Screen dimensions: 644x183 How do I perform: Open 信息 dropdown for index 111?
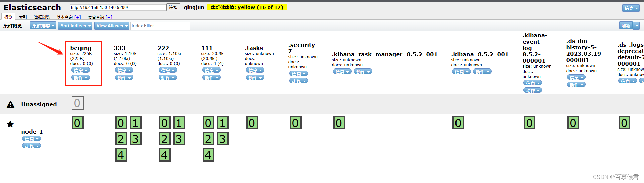point(211,70)
